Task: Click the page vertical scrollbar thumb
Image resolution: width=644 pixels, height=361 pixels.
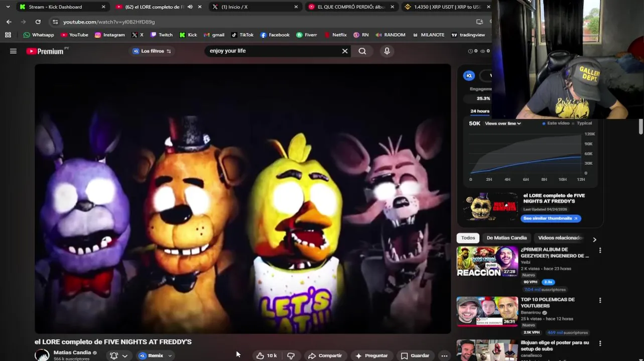Action: [x=641, y=127]
